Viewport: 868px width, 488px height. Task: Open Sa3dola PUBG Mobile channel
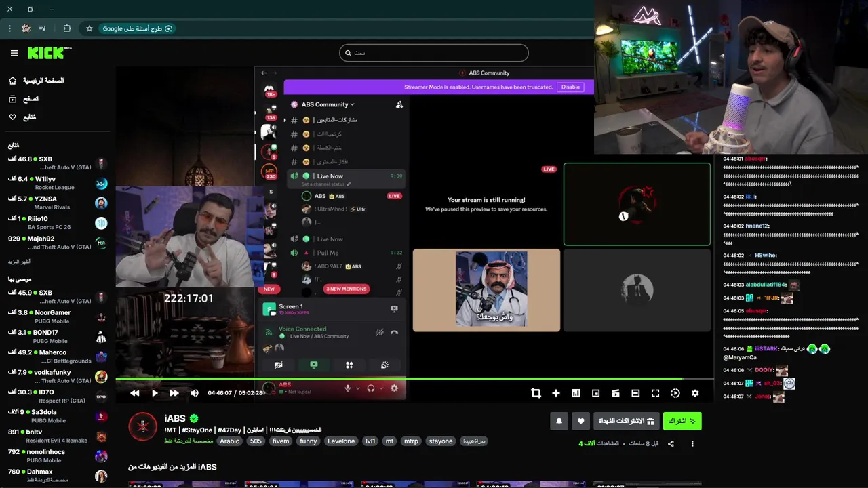(58, 416)
